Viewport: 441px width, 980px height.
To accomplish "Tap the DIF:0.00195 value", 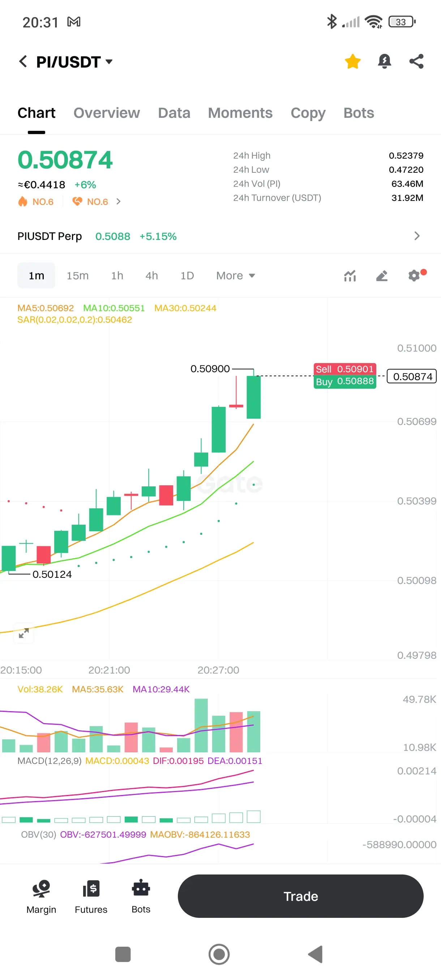I will 178,761.
